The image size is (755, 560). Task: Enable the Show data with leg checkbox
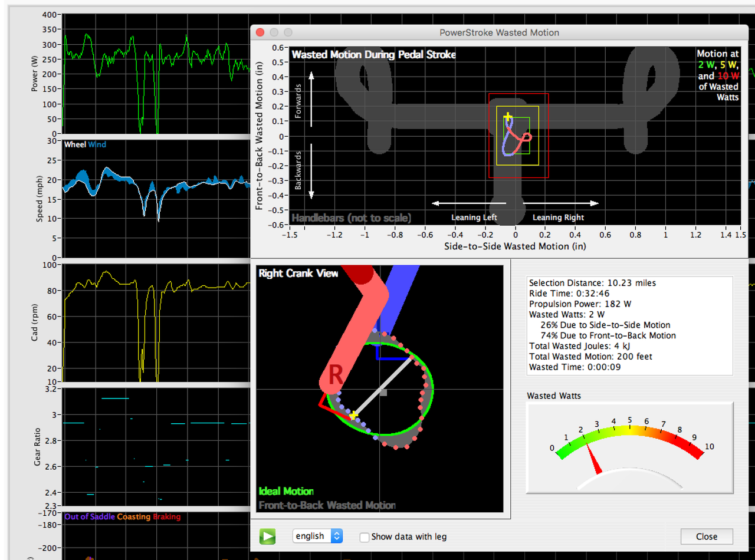coord(365,537)
